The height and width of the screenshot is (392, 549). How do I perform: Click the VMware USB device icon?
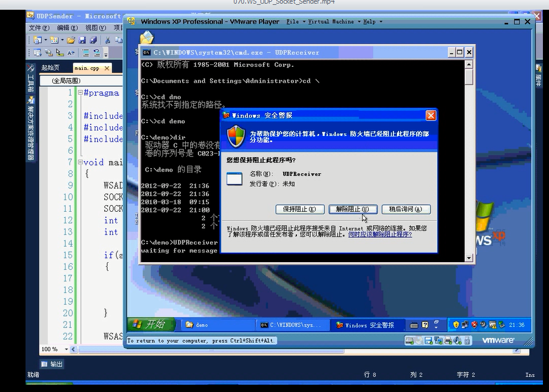467,340
